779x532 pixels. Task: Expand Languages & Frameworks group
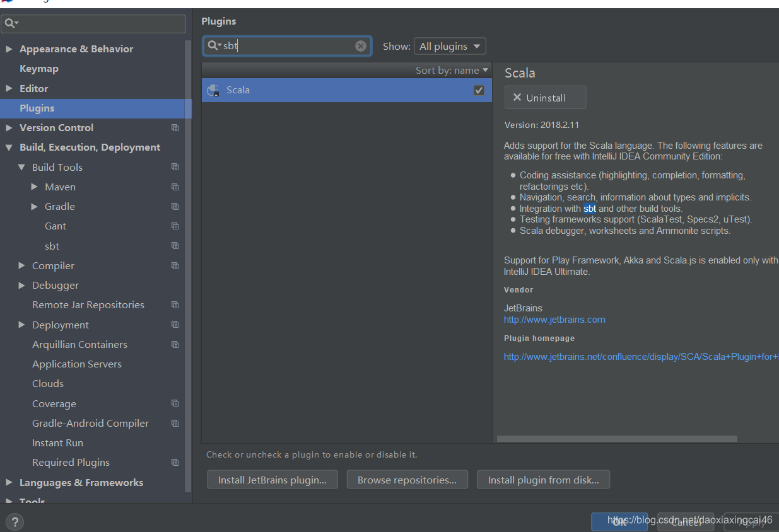tap(9, 482)
